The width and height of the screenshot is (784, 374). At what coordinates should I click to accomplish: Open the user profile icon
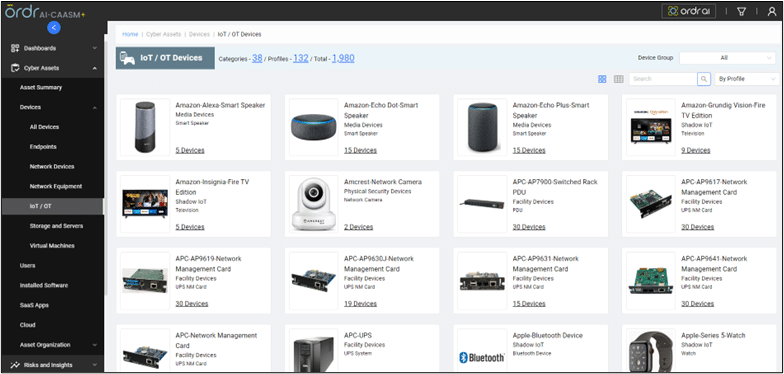[772, 12]
